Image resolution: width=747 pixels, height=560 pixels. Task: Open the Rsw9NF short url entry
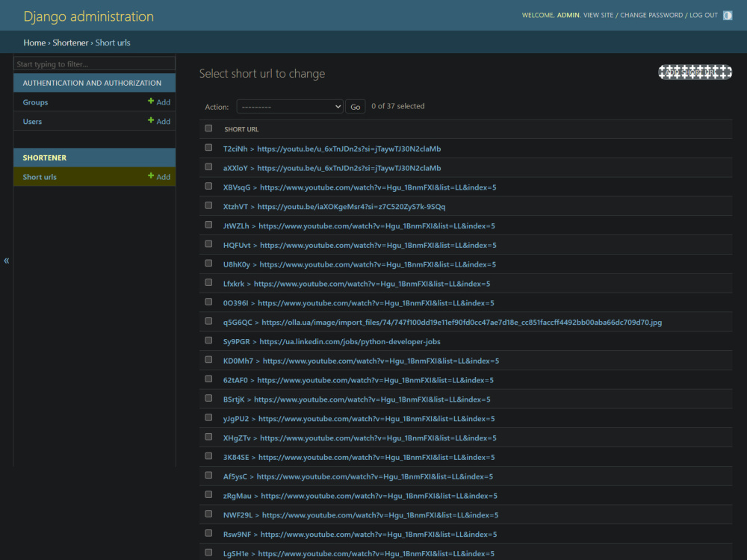coord(360,535)
